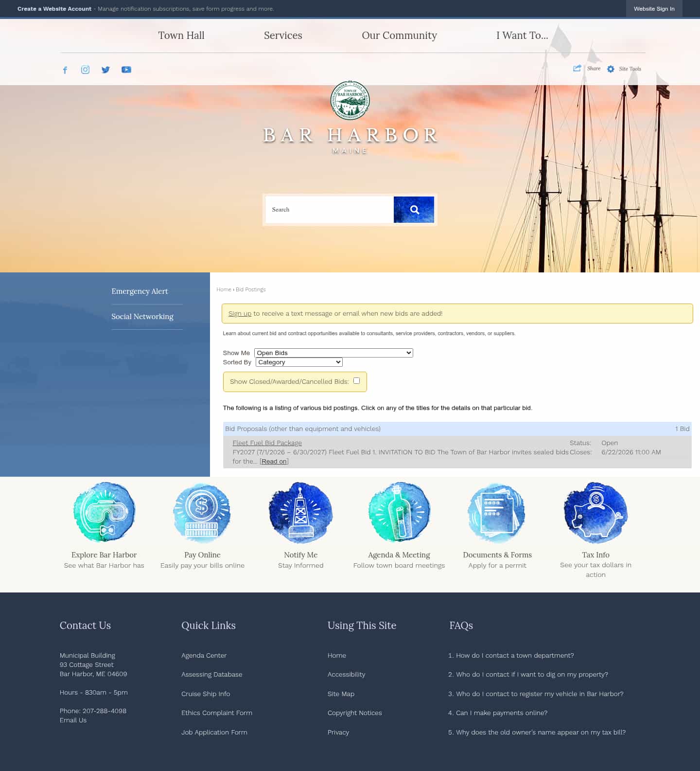Click the Website Sign In button

pyautogui.click(x=654, y=9)
